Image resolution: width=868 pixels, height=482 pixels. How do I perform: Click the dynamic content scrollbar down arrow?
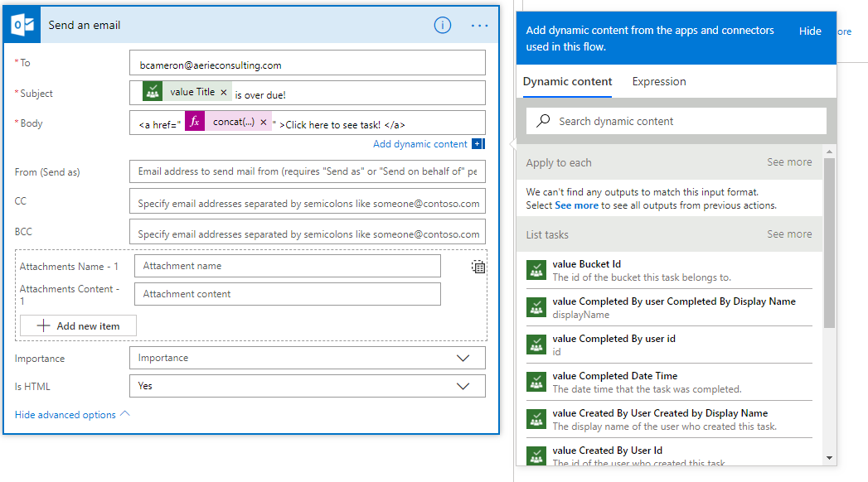click(x=829, y=458)
